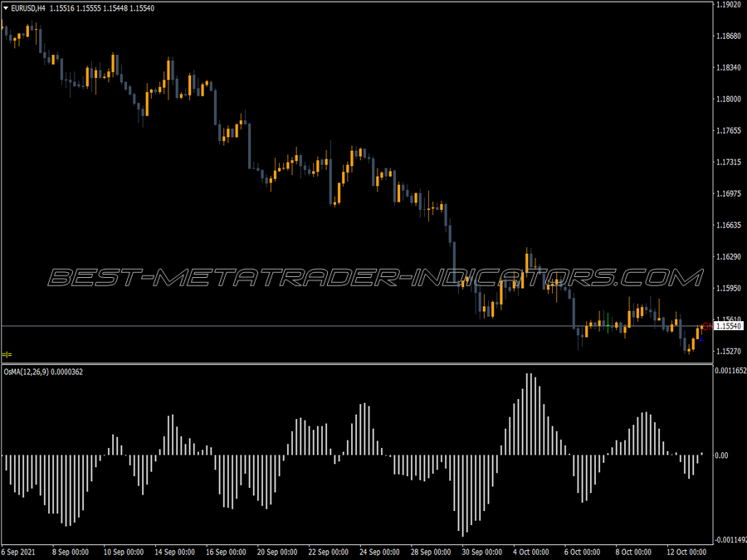Click the 1.15950 price axis label

click(729, 288)
